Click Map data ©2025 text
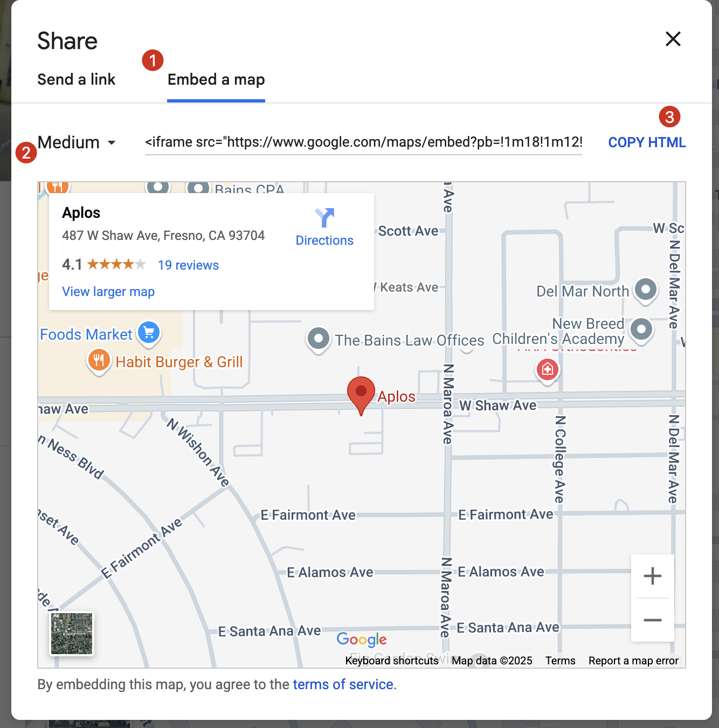 (x=492, y=661)
